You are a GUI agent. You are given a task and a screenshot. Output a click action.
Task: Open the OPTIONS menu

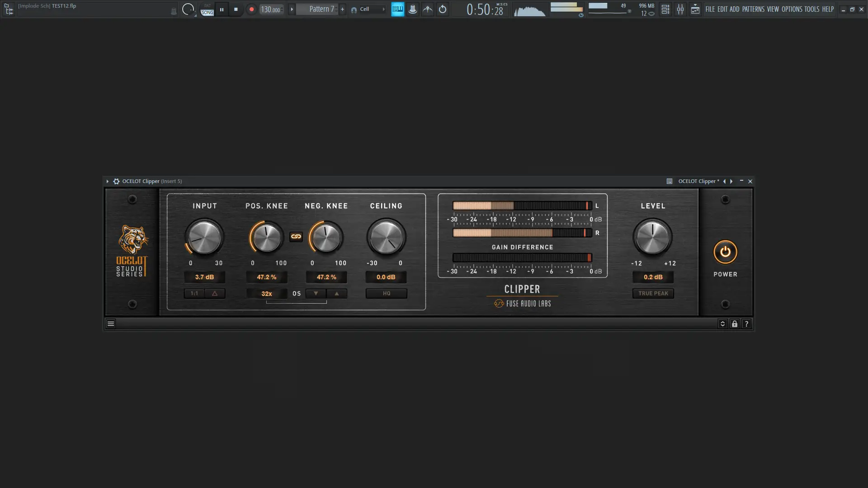point(792,9)
